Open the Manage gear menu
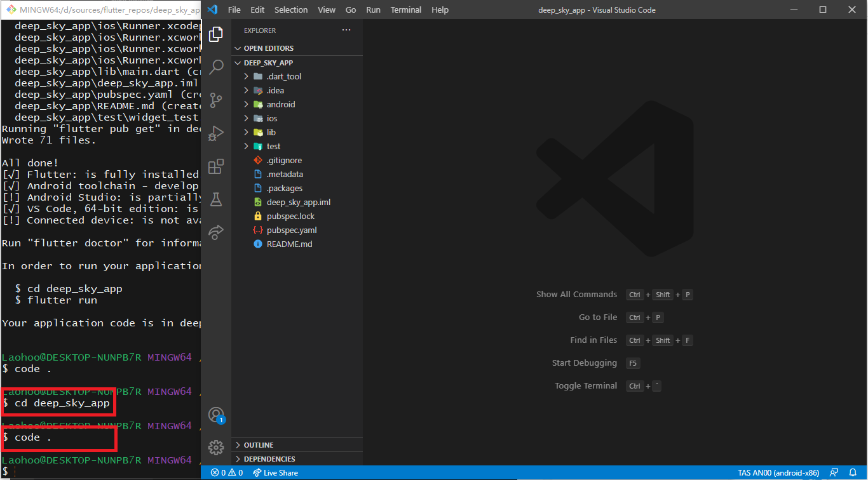Screen dimensions: 868x480 (216, 448)
